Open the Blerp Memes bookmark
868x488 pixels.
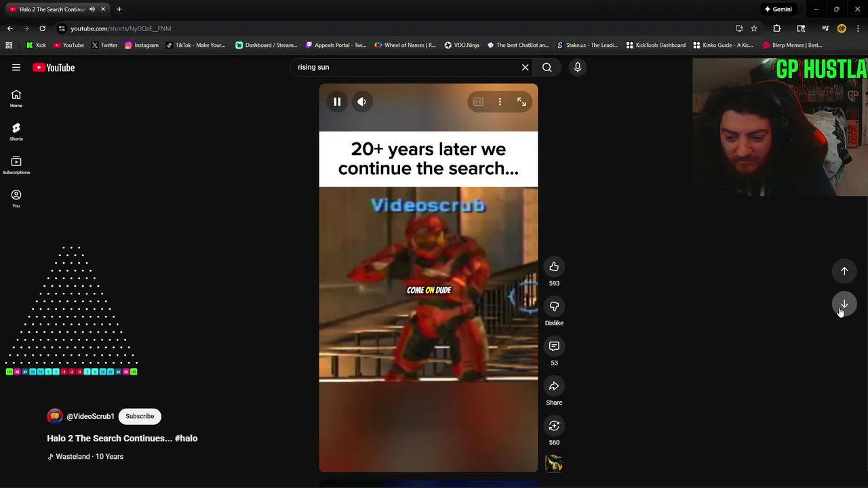point(793,45)
